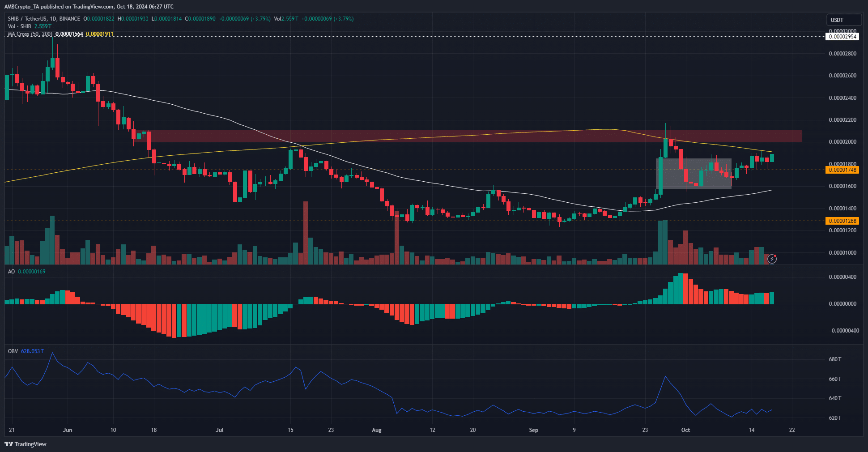Click the OBV axis 620T label

(835, 418)
